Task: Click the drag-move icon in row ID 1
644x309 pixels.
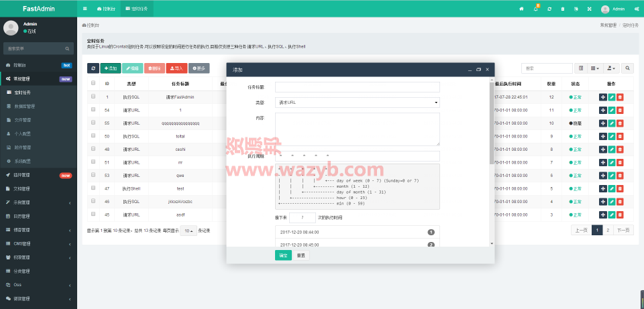Action: 603,97
